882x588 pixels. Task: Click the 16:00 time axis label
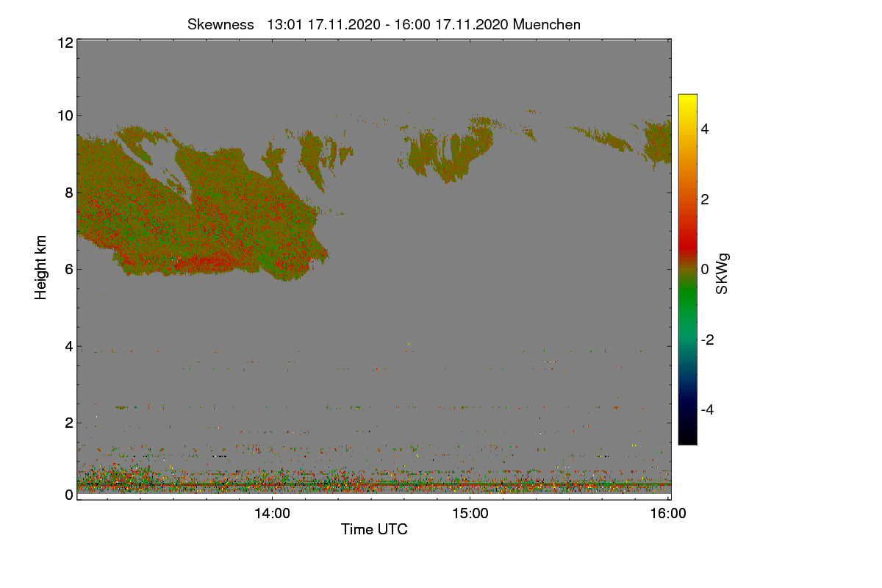pyautogui.click(x=668, y=514)
